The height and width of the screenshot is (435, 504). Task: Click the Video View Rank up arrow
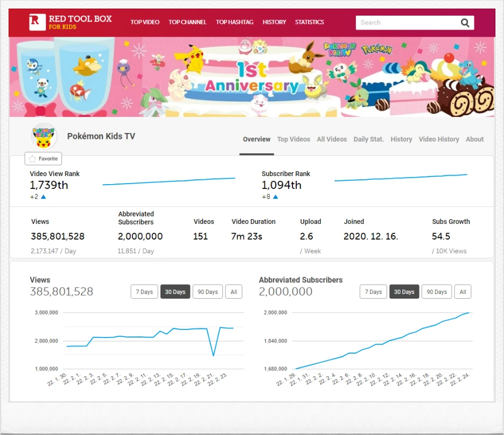pyautogui.click(x=44, y=197)
